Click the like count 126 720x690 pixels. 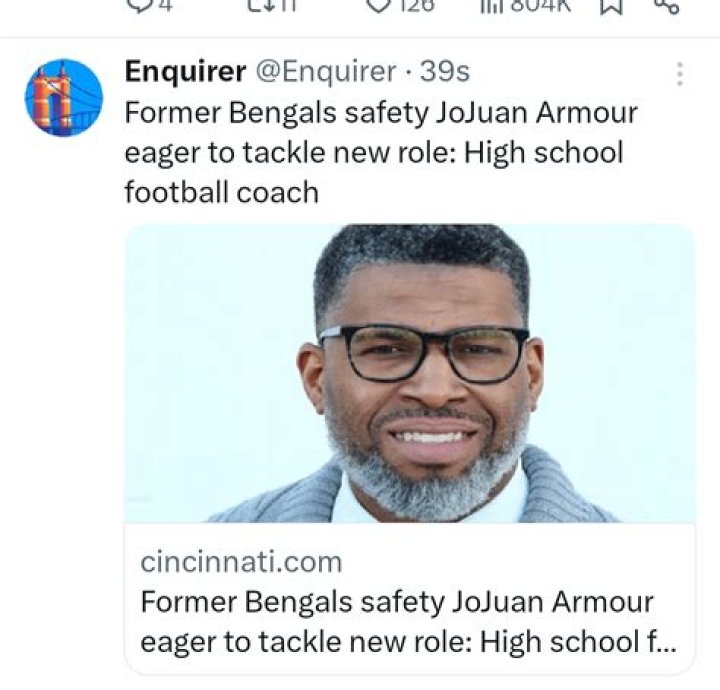click(x=415, y=5)
